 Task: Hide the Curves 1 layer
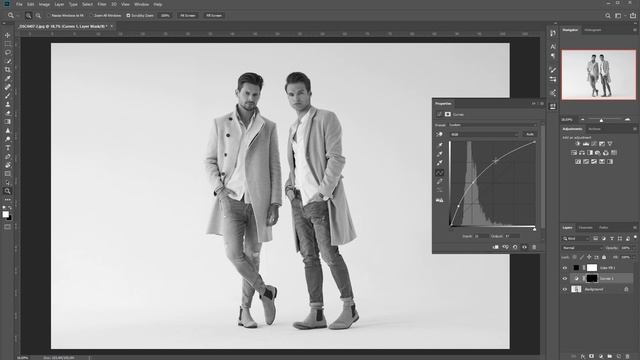coord(565,278)
